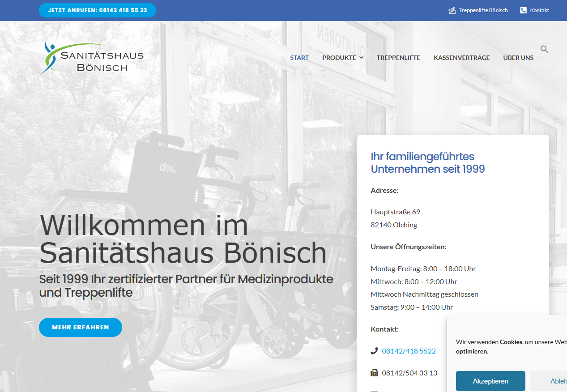Click the Adresse label
The image size is (567, 392).
coord(384,190)
